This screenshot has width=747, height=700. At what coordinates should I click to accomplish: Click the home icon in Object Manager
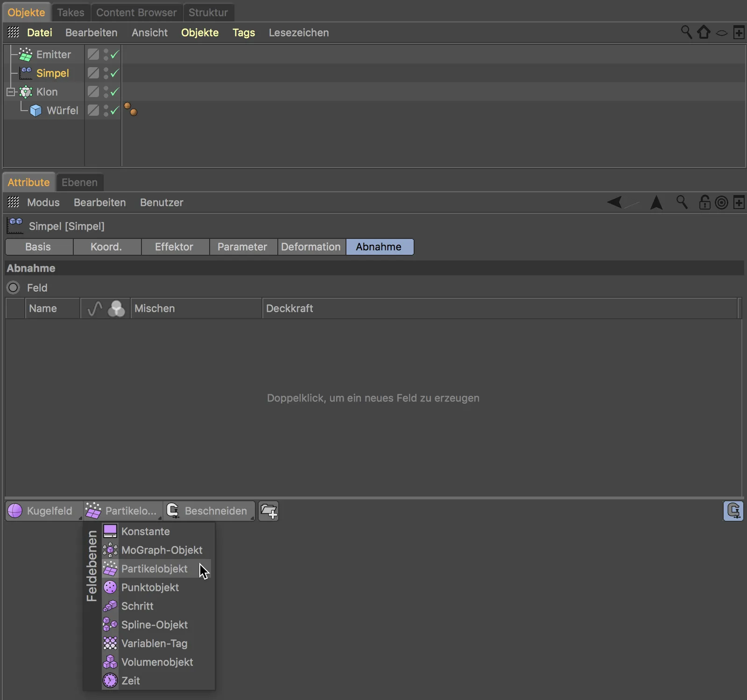(x=704, y=32)
